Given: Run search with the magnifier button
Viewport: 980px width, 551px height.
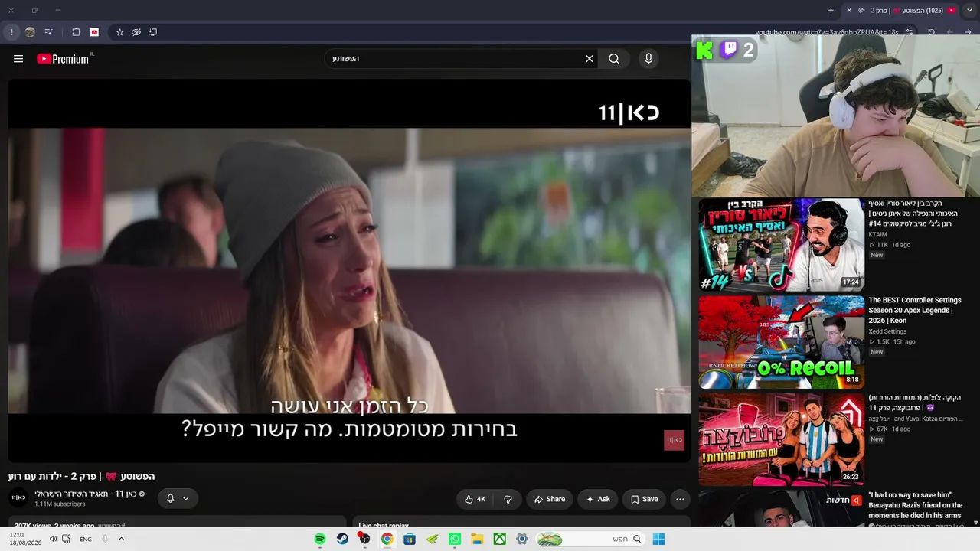Looking at the screenshot, I should (x=614, y=59).
